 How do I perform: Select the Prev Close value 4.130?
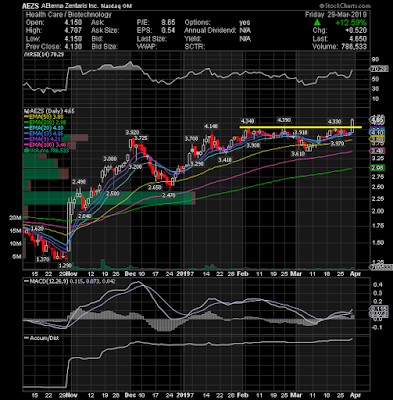[72, 46]
